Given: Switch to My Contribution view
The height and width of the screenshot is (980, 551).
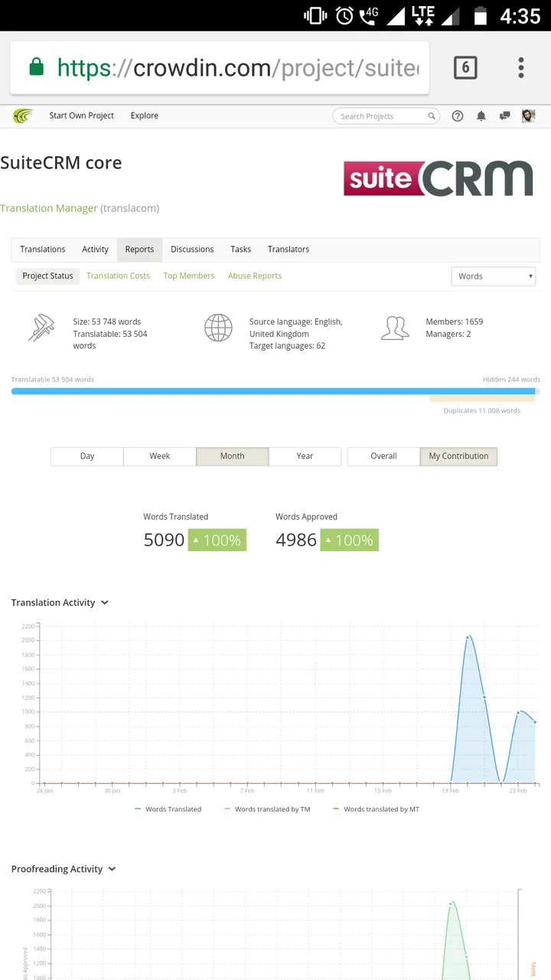Looking at the screenshot, I should [458, 456].
